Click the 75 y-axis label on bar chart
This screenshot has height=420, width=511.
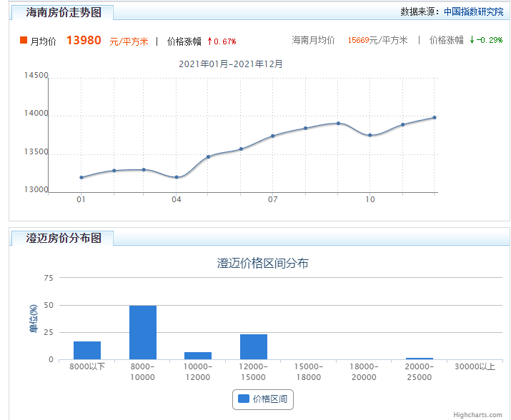(x=48, y=278)
